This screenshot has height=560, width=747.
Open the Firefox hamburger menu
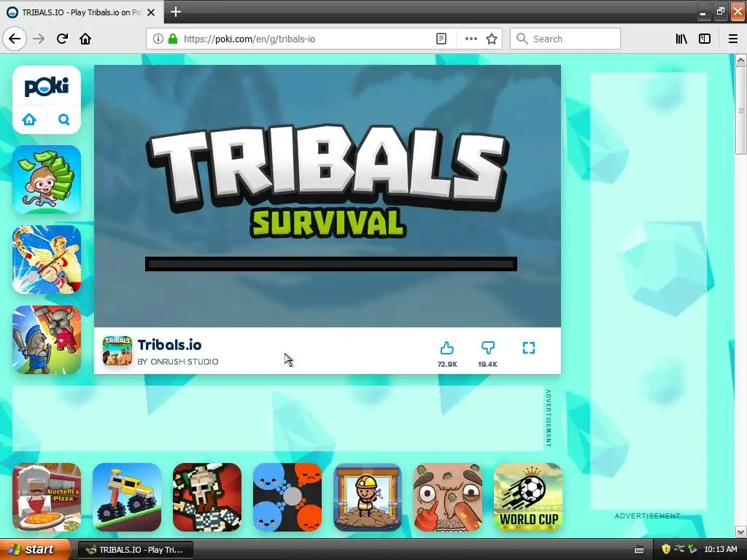(x=733, y=39)
